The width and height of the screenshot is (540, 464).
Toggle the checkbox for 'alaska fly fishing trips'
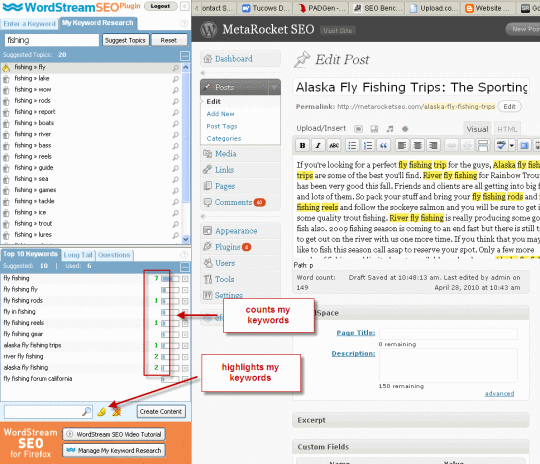(185, 346)
